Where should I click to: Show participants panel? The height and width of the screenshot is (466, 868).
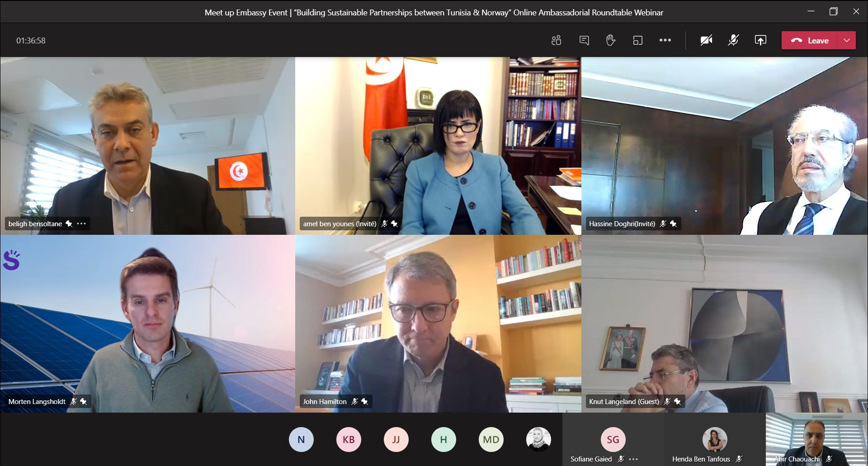tap(557, 40)
